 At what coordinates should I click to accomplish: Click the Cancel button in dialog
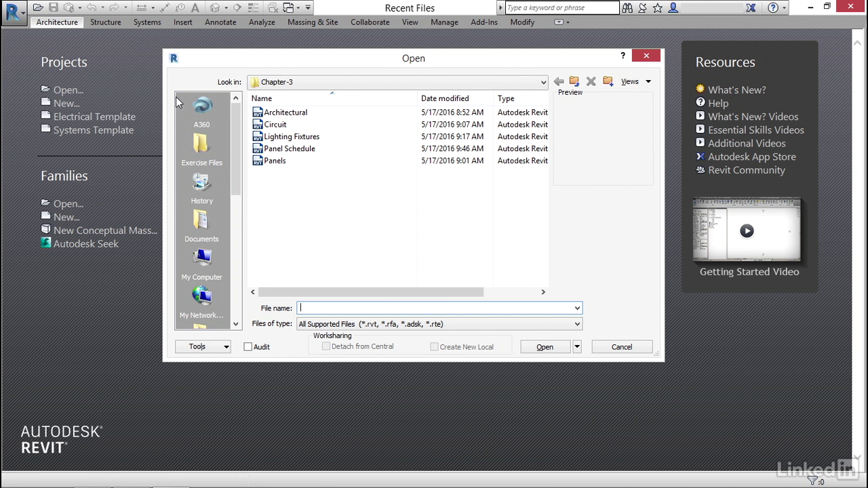point(622,346)
